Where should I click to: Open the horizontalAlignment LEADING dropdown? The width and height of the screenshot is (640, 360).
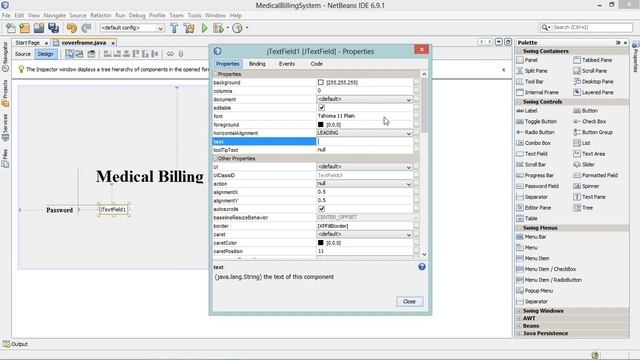(408, 133)
